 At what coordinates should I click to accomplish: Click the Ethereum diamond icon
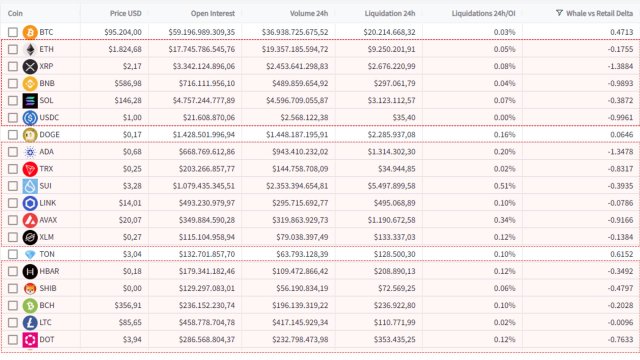[x=30, y=49]
